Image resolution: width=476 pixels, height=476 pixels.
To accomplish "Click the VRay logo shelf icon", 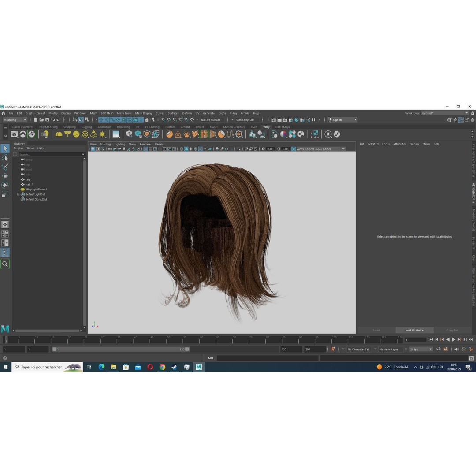I will pos(337,134).
